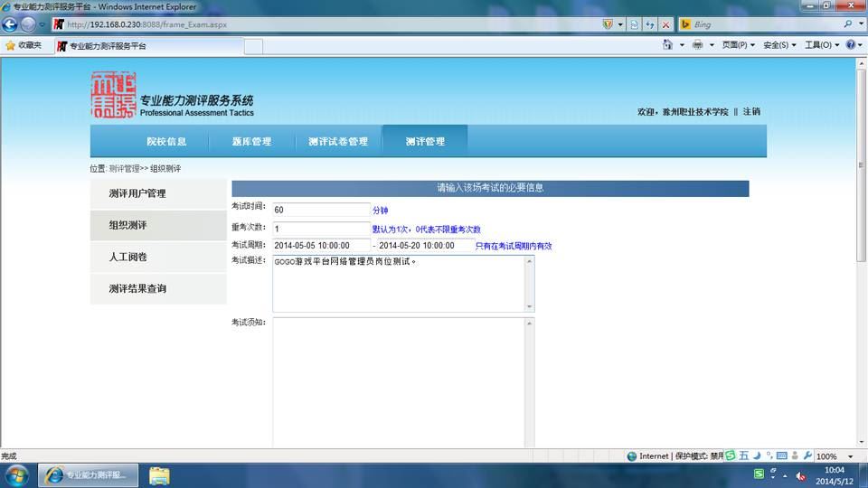Click the 收藏夹 favorites button

24,45
